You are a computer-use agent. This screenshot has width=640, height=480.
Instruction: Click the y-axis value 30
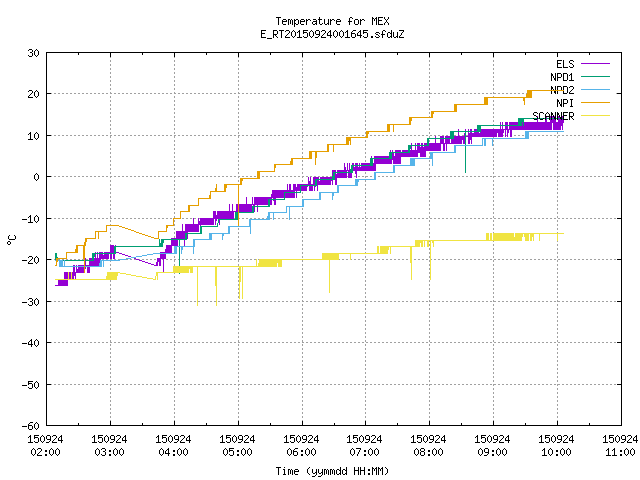point(33,53)
